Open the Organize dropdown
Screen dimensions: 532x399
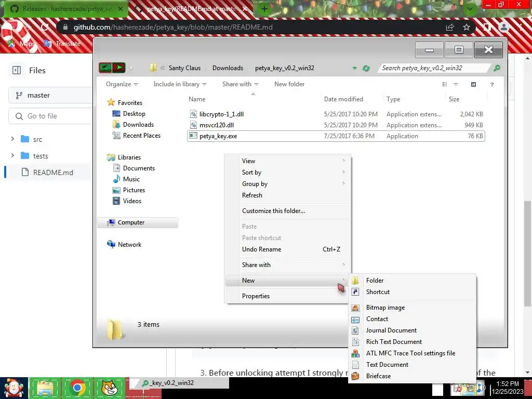(x=122, y=84)
